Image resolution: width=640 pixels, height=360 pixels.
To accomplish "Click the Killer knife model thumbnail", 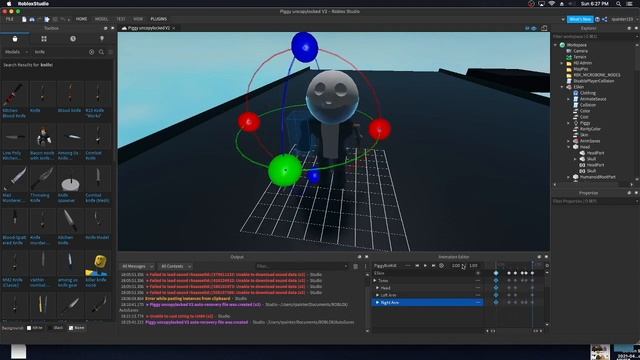I will [x=97, y=264].
